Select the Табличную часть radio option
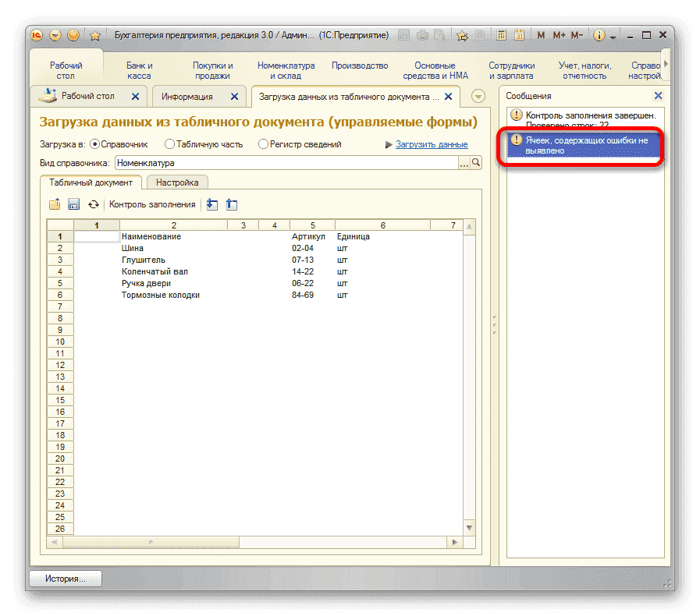This screenshot has width=700, height=616. (x=169, y=144)
